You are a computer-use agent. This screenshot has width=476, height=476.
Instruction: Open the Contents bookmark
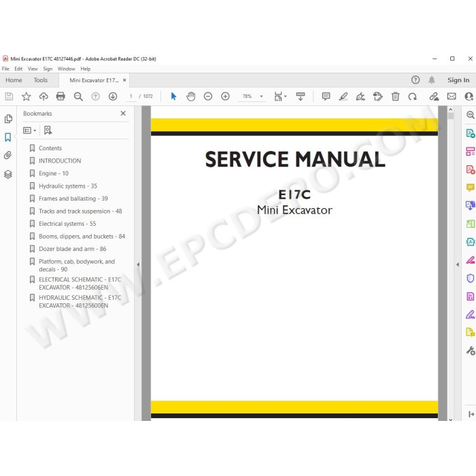50,148
